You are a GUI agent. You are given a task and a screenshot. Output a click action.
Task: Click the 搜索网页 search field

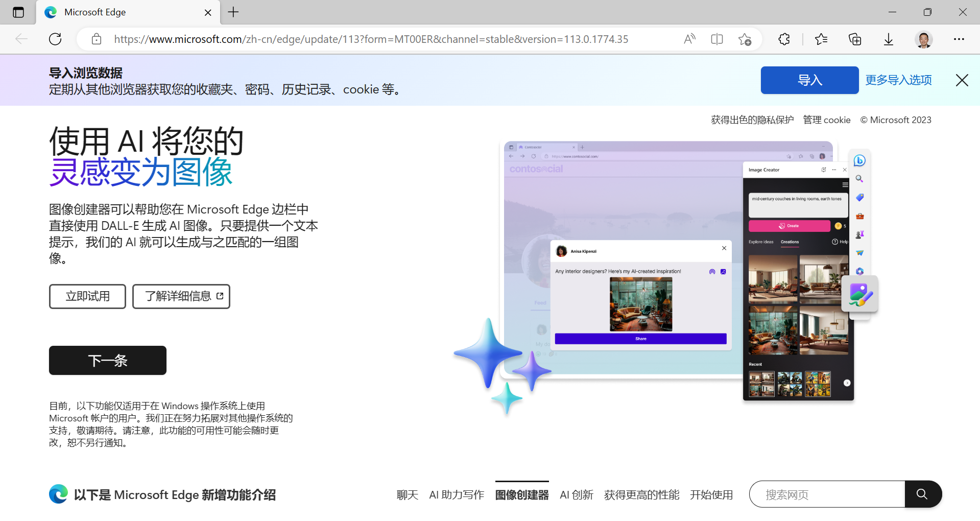tap(827, 494)
